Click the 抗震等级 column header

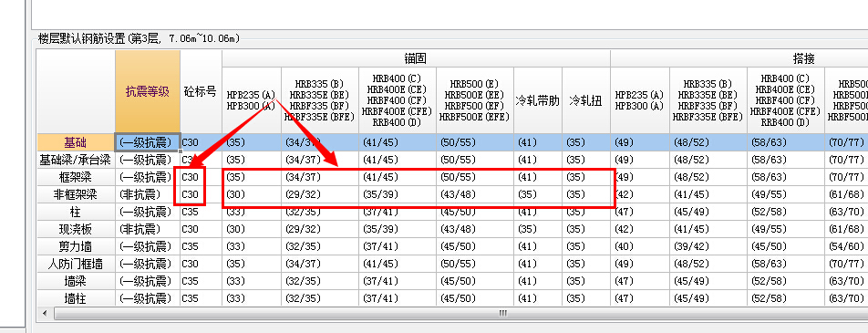pos(148,92)
